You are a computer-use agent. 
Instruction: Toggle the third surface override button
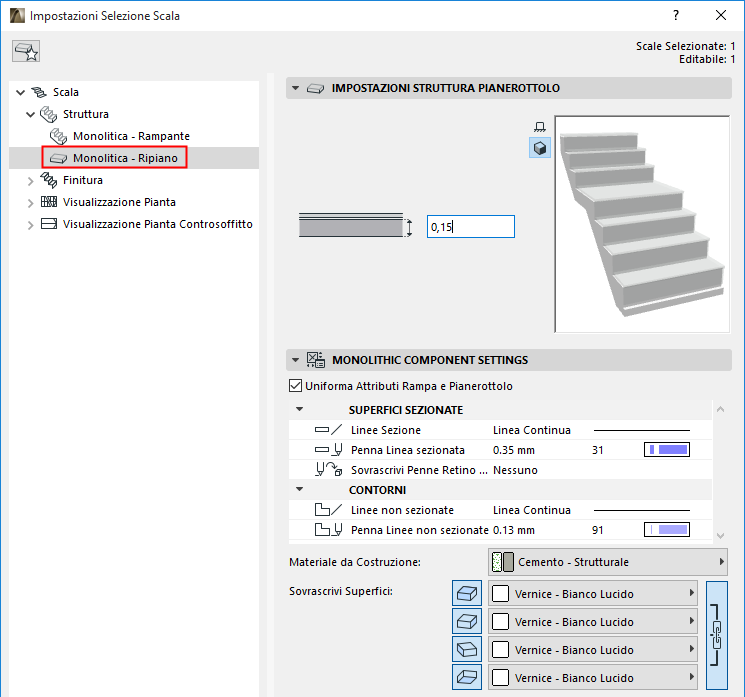(x=467, y=649)
